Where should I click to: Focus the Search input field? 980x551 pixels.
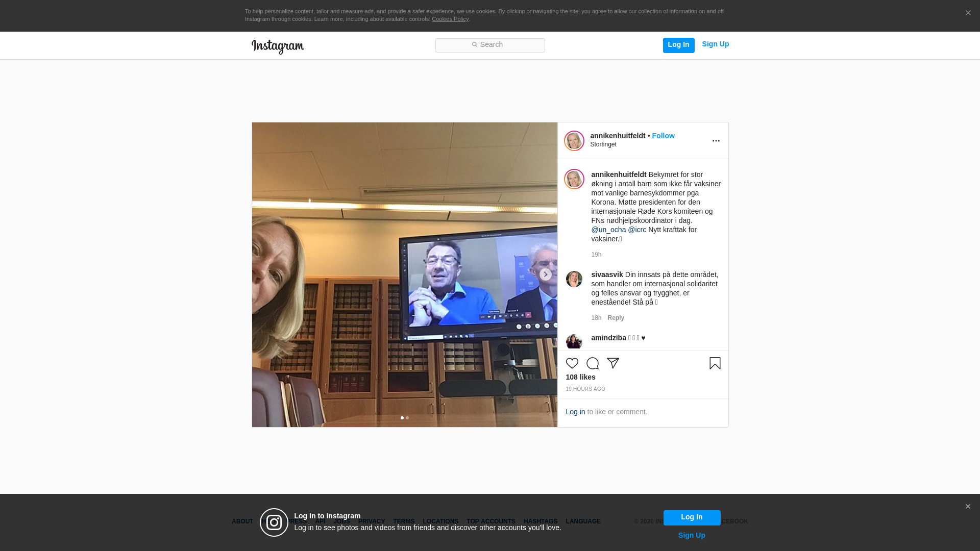[490, 45]
